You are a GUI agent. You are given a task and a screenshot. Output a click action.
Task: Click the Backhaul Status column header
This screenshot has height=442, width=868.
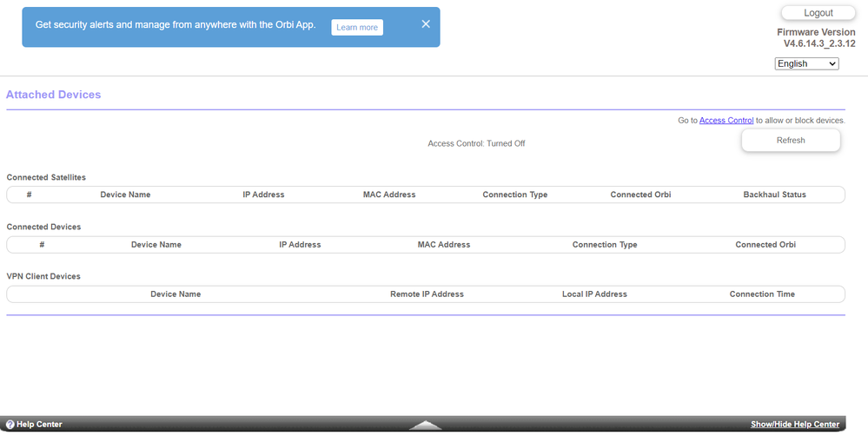(x=774, y=195)
